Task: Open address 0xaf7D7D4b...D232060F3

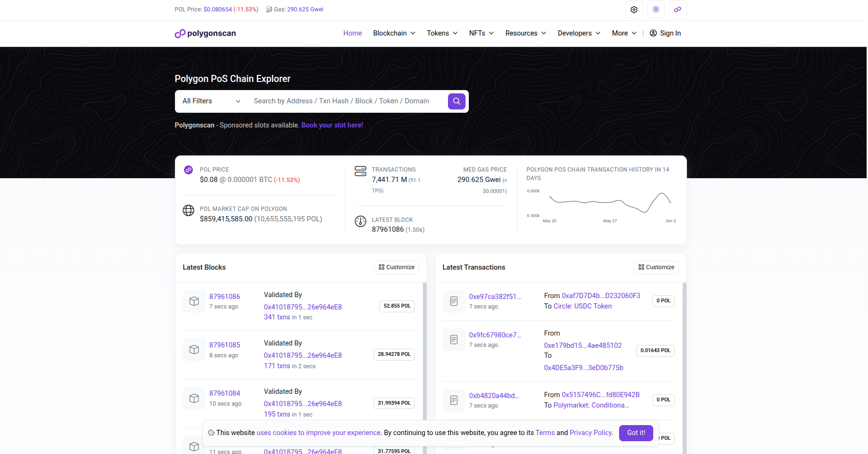Action: point(601,296)
